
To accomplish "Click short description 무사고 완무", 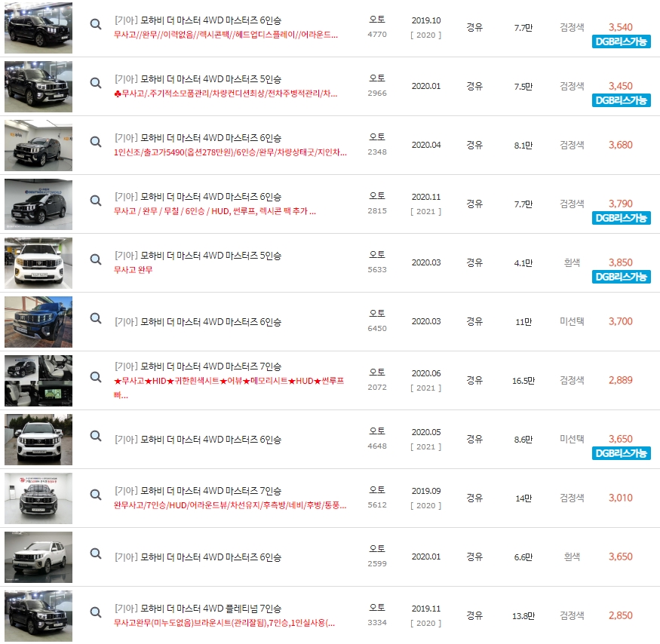I will pos(133,270).
